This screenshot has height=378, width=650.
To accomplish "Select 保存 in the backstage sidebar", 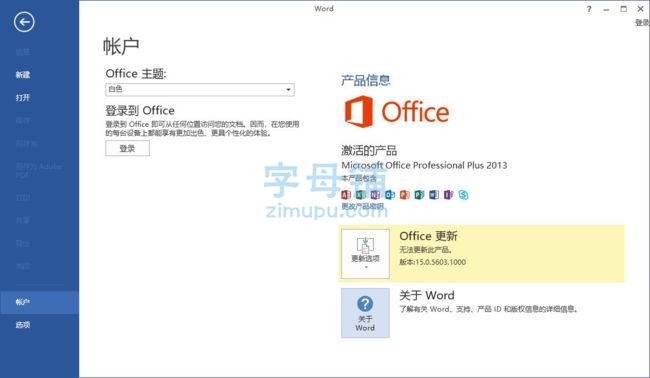I will coord(23,121).
